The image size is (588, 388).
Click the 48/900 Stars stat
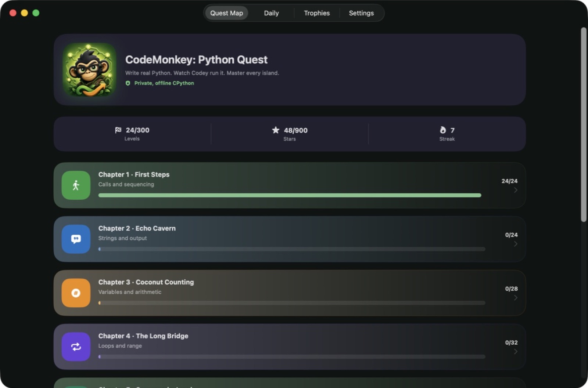(290, 134)
